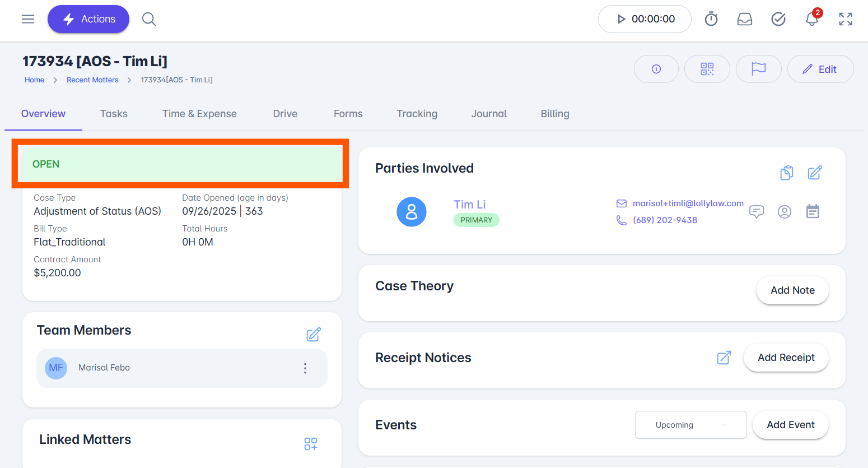868x468 pixels.
Task: Open the Tracking tab
Action: point(417,114)
